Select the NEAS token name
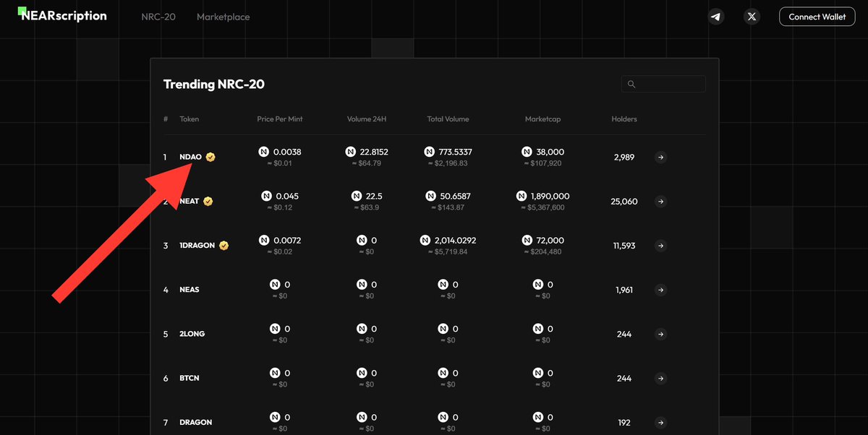The image size is (868, 435). tap(190, 290)
